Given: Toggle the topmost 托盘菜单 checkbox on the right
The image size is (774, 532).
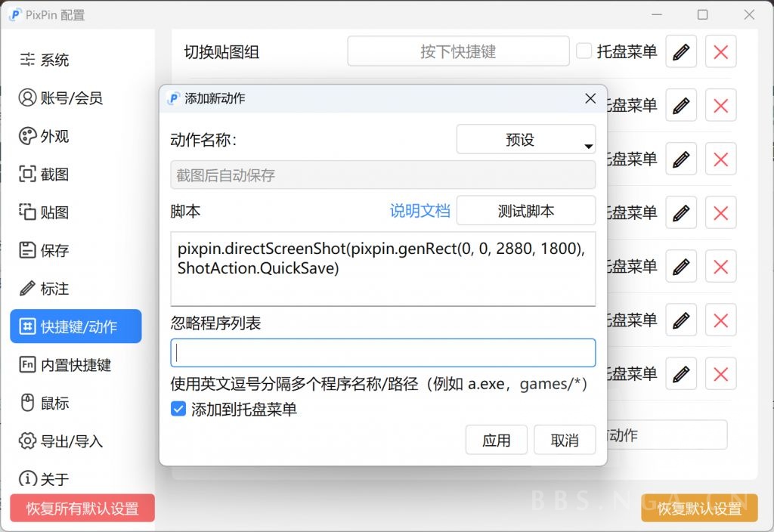Looking at the screenshot, I should (x=585, y=51).
